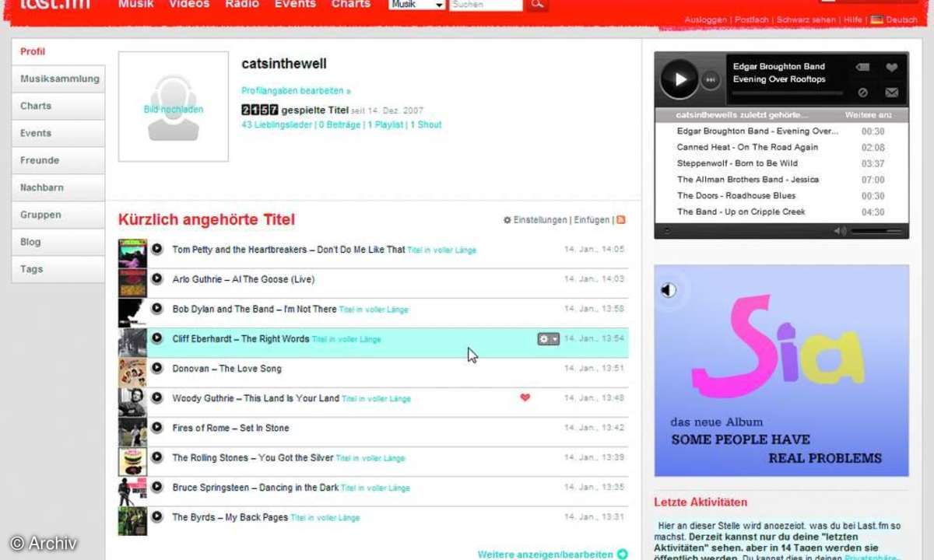Screen dimensions: 934x560
Task: Open Weitere anzeigen/bearbeiten link
Action: pos(545,555)
